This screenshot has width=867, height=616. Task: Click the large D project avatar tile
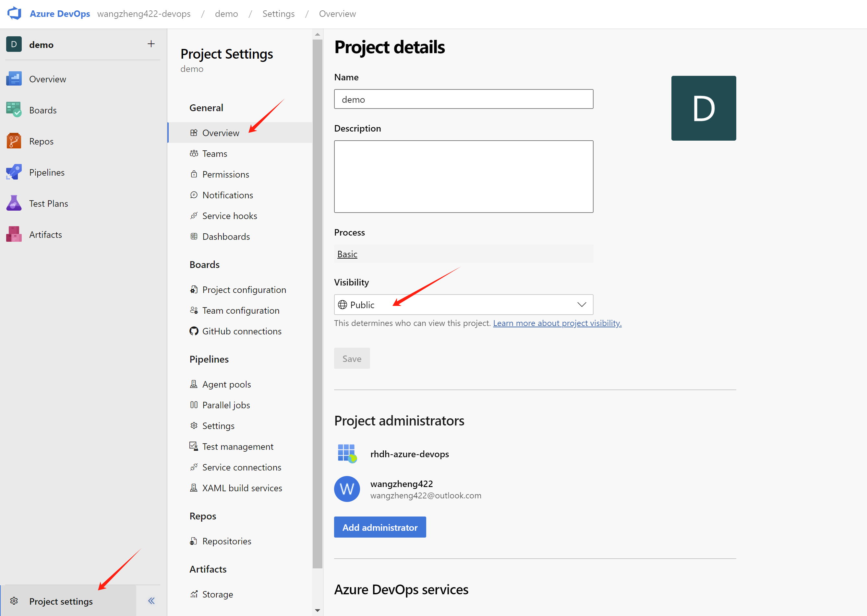pos(703,109)
